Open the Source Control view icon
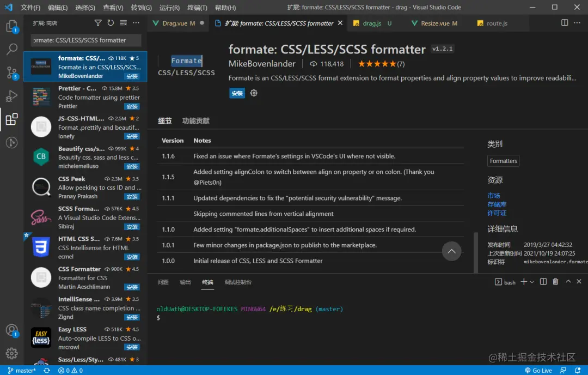Image resolution: width=588 pixels, height=375 pixels. click(11, 72)
